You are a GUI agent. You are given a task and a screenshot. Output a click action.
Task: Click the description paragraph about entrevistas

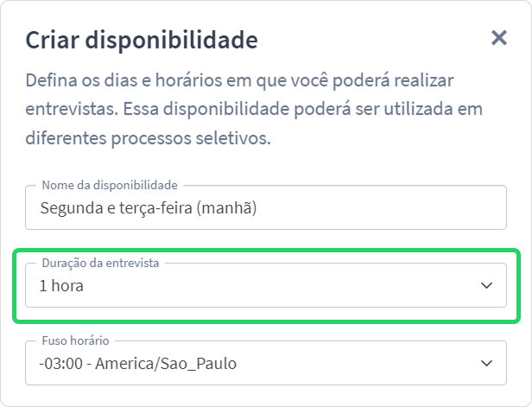coord(254,109)
